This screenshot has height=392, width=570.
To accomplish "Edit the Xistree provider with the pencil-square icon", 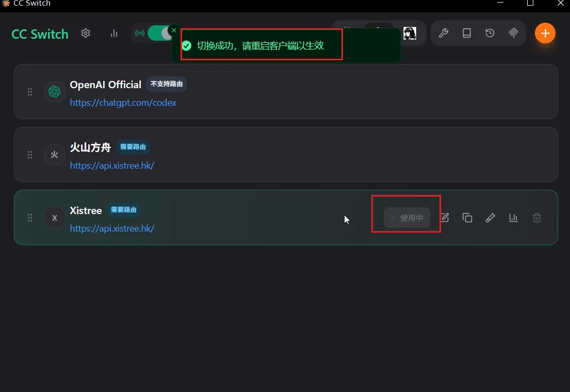I will 445,218.
